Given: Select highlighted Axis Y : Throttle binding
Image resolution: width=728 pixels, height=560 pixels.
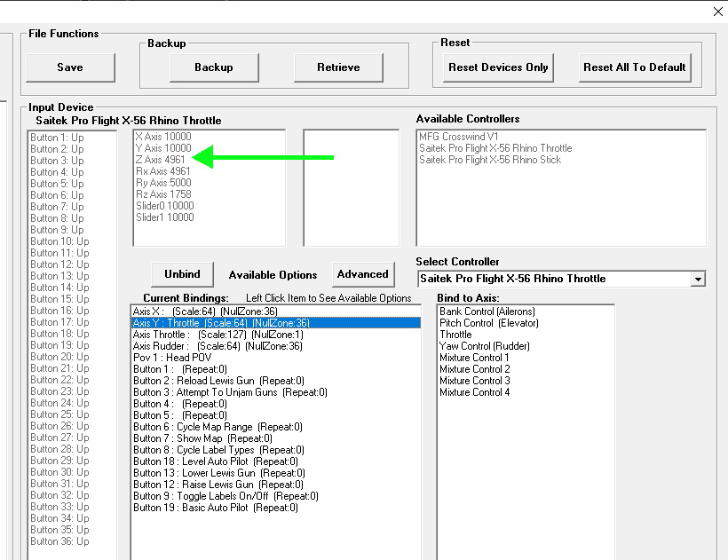Looking at the screenshot, I should pyautogui.click(x=276, y=323).
